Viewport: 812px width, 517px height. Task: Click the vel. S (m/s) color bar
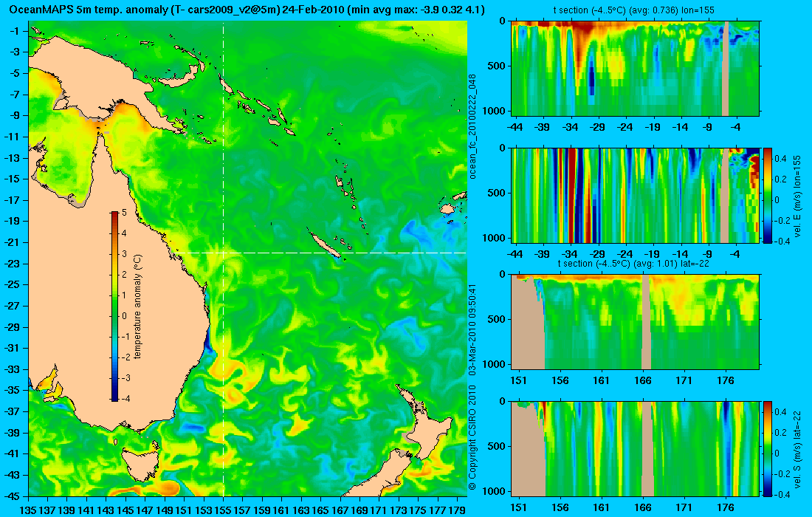(768, 448)
